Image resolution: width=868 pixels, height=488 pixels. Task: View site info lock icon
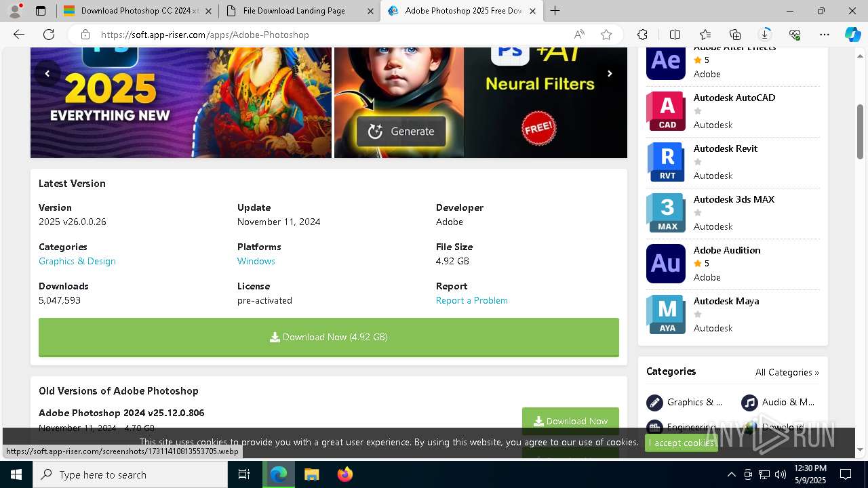[x=85, y=35]
